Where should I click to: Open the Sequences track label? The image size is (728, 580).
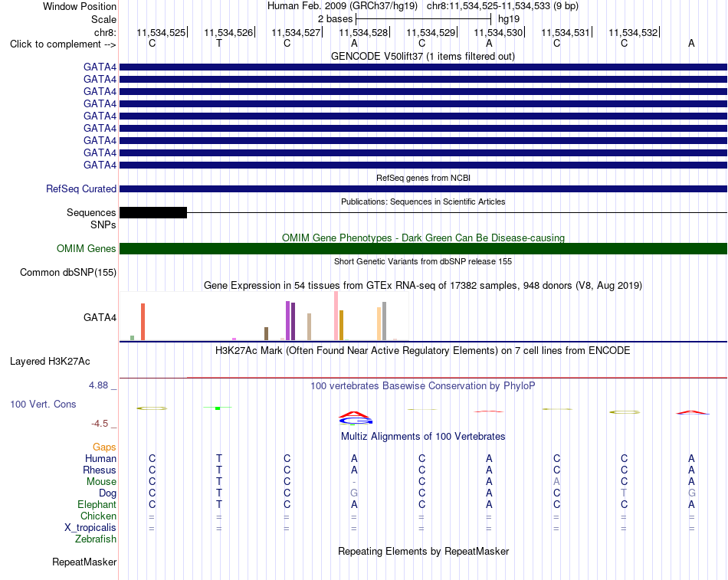91,213
